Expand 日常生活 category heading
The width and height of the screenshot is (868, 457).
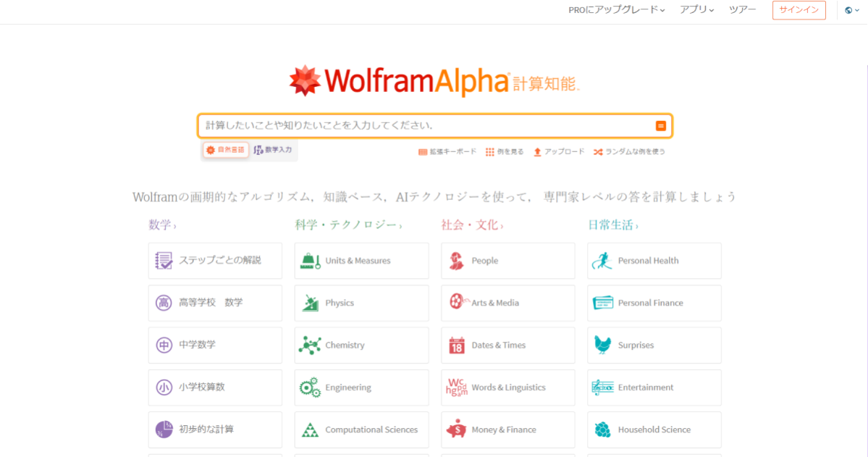pos(612,225)
